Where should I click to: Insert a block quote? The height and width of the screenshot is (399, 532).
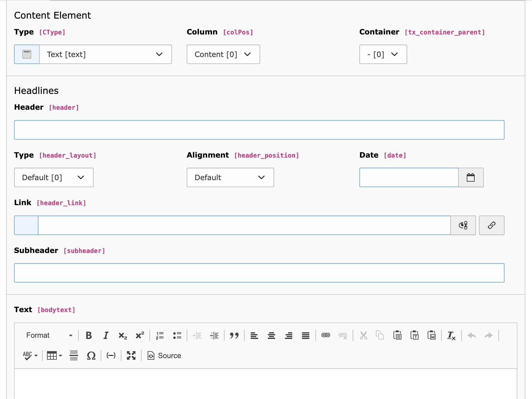(234, 336)
